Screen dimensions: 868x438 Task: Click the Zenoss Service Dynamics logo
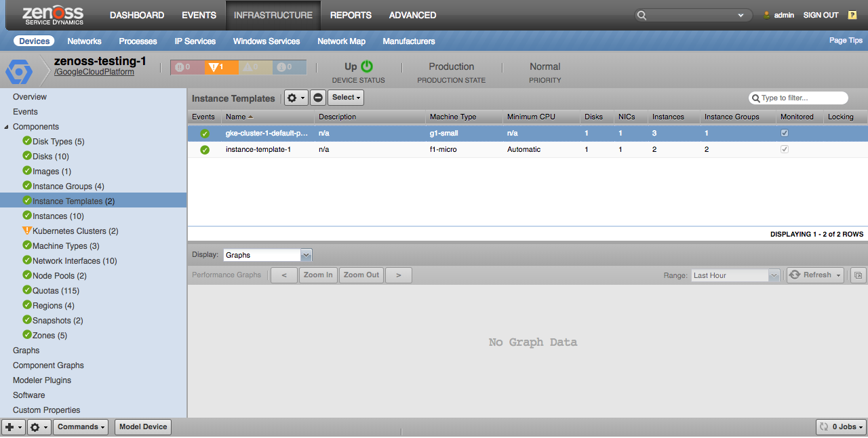(53, 15)
